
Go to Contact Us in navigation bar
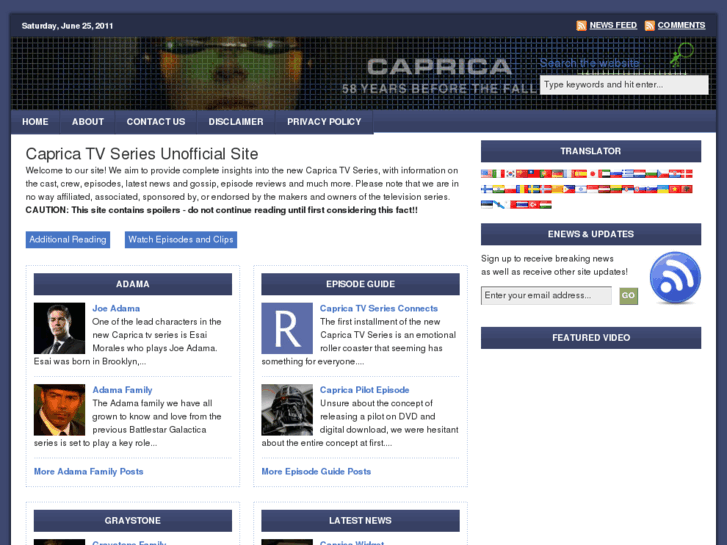click(x=156, y=122)
